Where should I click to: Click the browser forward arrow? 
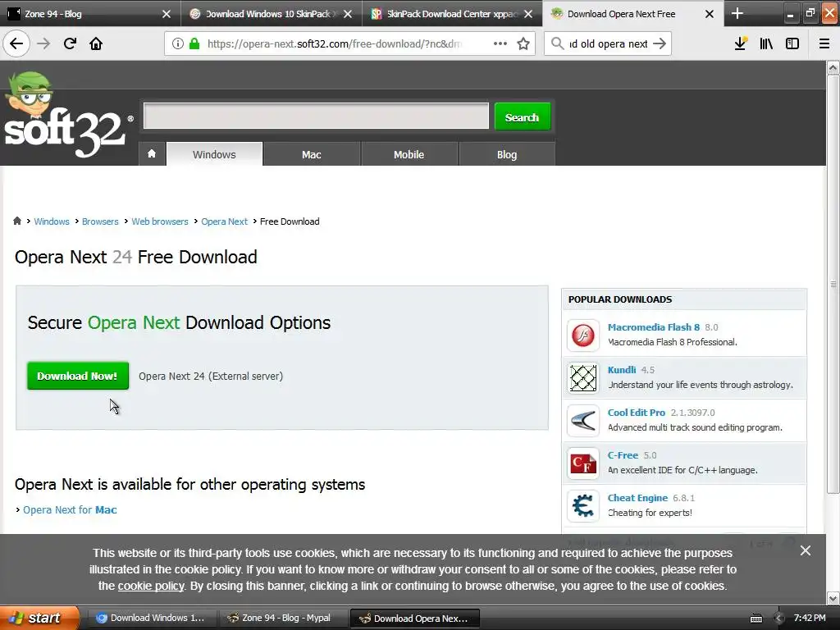pos(43,43)
